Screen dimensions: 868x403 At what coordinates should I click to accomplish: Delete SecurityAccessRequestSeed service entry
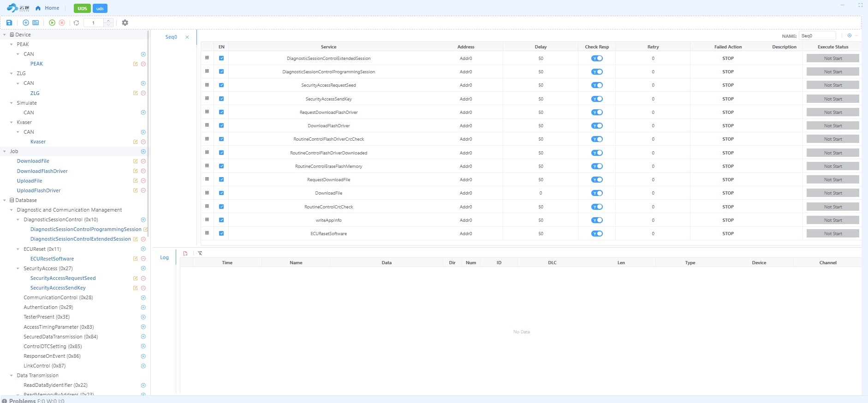tap(143, 279)
